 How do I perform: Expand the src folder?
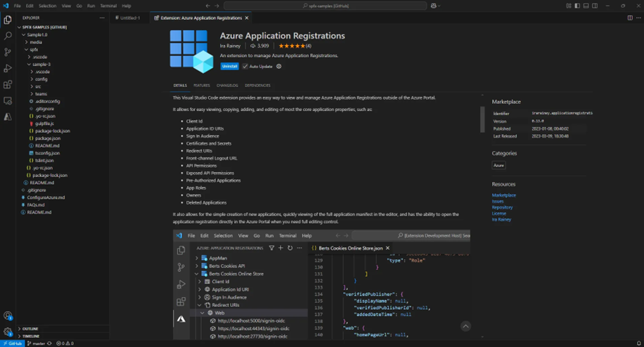(x=38, y=86)
